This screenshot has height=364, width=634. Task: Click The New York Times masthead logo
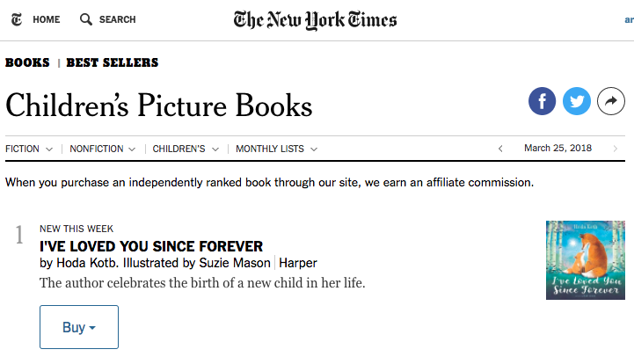(x=315, y=20)
